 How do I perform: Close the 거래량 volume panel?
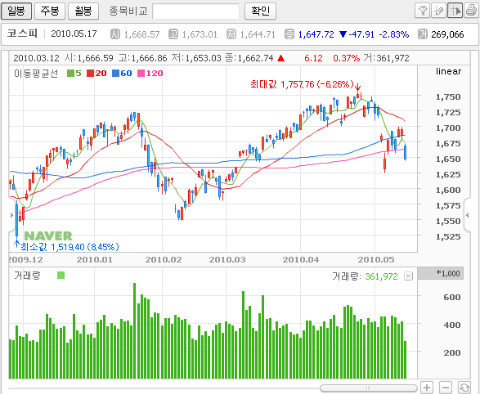coord(408,276)
